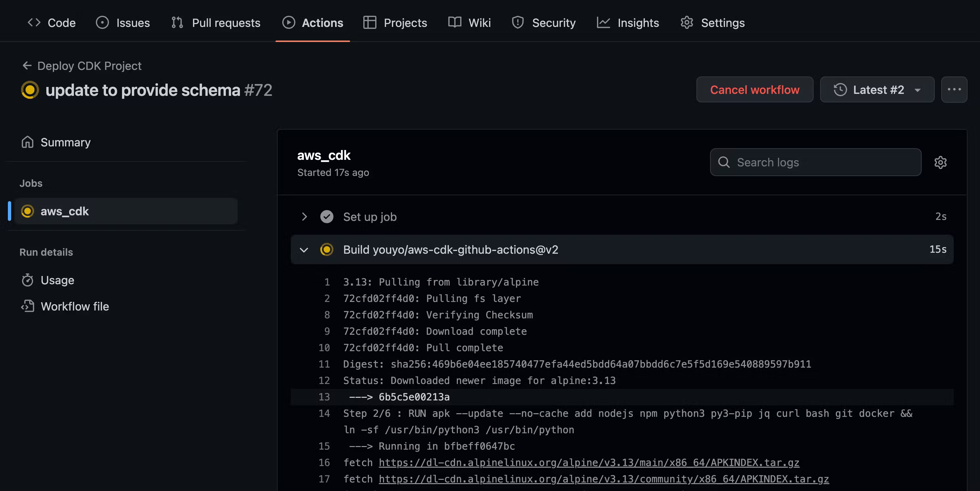Click the 'Verifying Checksum' log line
Image resolution: width=980 pixels, height=491 pixels.
click(438, 315)
